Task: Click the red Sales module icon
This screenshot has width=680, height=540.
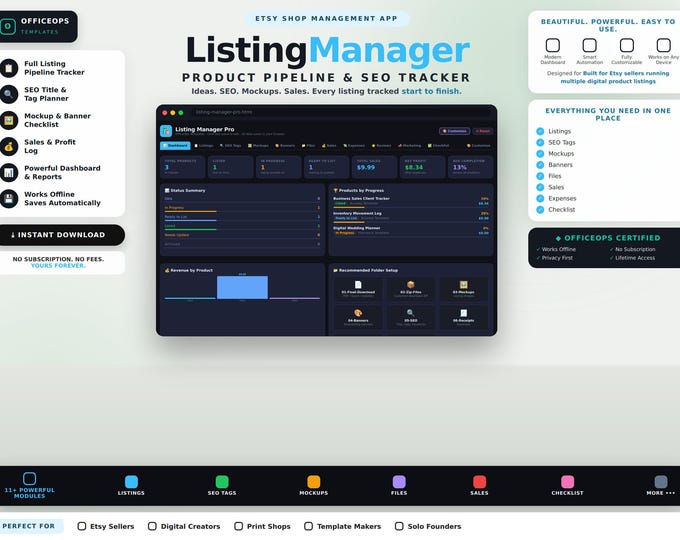Action: coord(479,481)
